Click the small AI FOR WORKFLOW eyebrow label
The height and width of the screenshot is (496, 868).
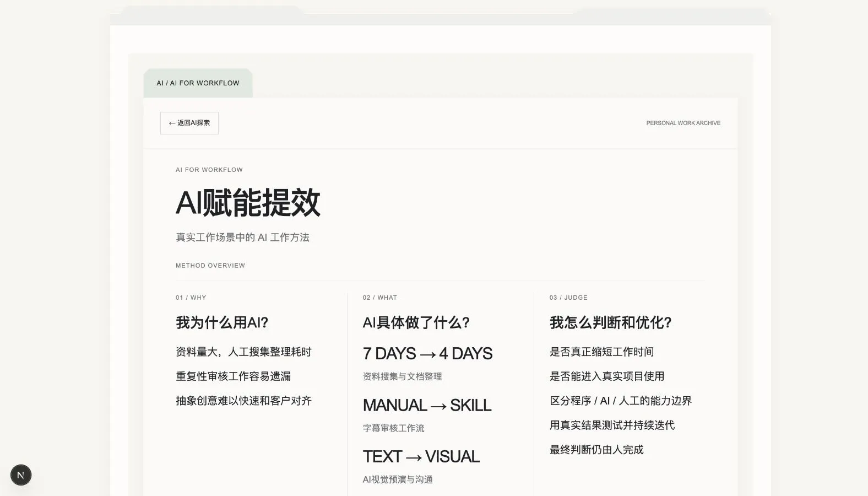pos(209,170)
